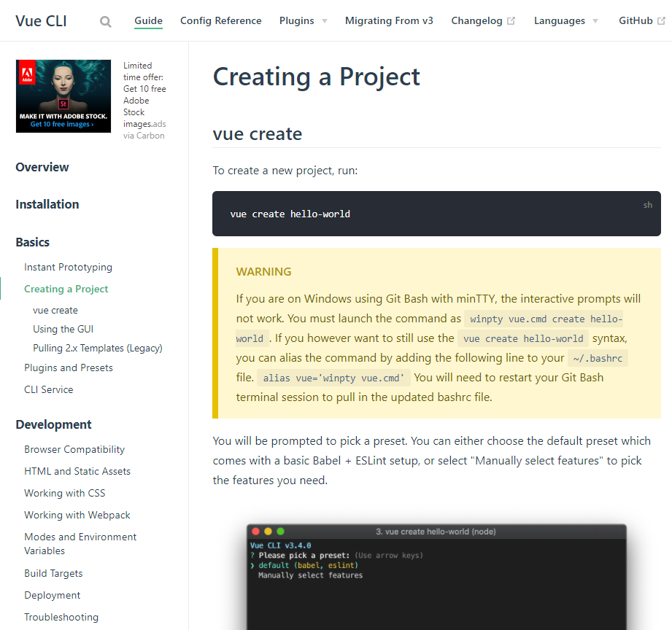Image resolution: width=672 pixels, height=630 pixels.
Task: Expand the Plugins dropdown arrow
Action: point(325,21)
